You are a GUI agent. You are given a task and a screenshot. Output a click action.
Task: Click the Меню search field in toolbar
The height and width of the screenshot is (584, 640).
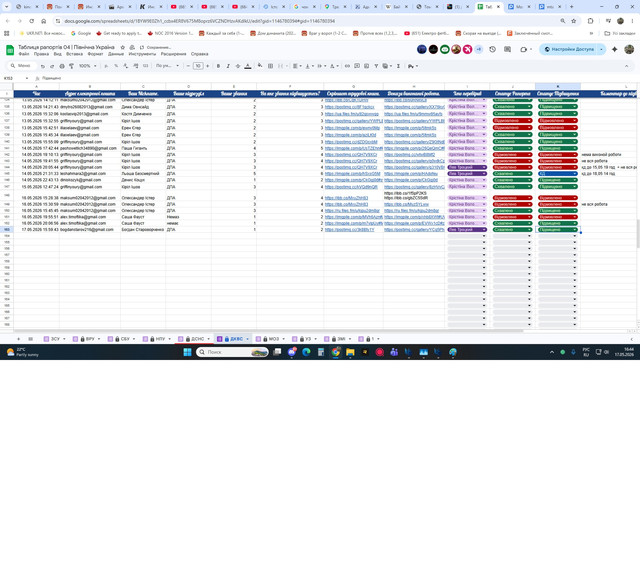(x=23, y=66)
